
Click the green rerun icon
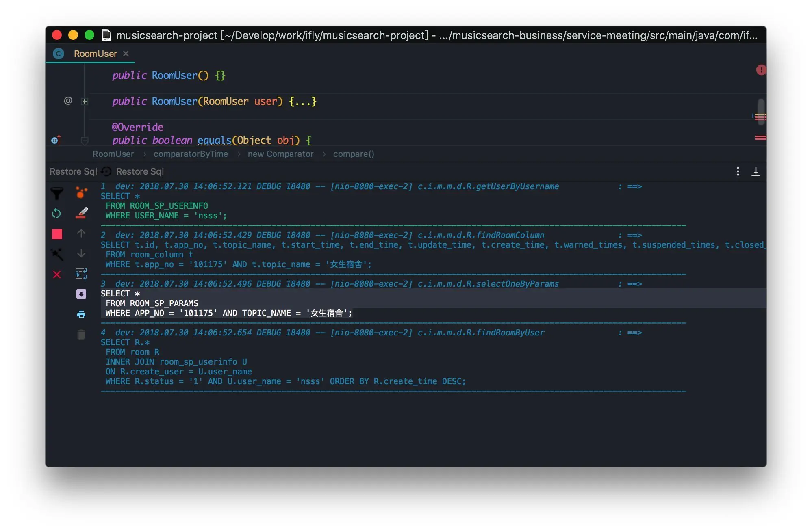pyautogui.click(x=56, y=213)
